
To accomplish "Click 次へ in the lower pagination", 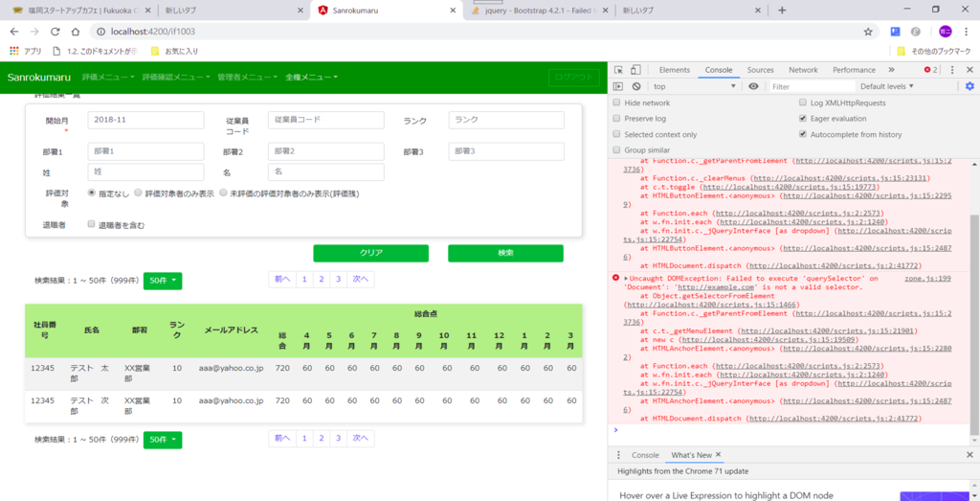I will pyautogui.click(x=361, y=439).
